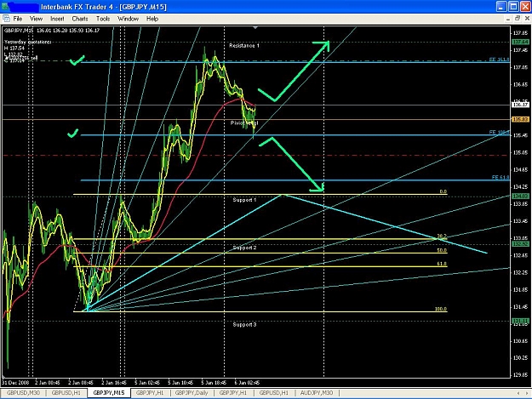Screen dimensions: 532x399
Task: Click the chart document icon beside File
Action: pos(6,19)
